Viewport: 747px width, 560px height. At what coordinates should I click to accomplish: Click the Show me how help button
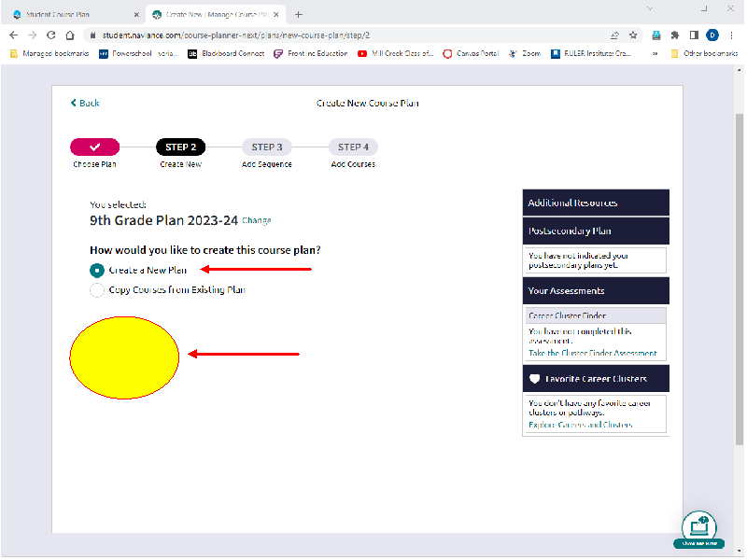coord(698,530)
